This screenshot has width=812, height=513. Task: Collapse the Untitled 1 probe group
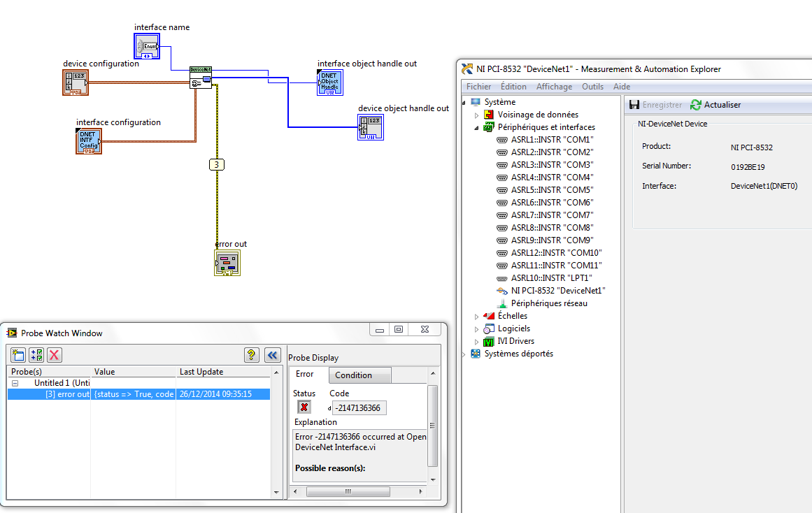tap(15, 384)
